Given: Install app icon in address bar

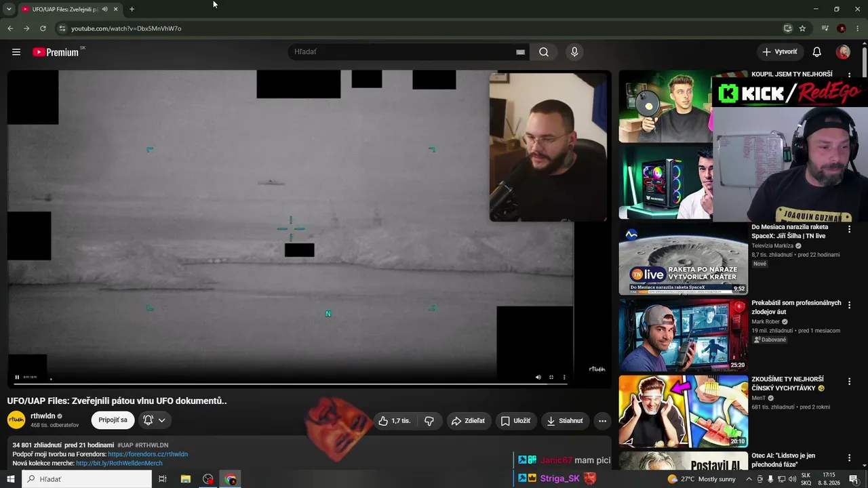Looking at the screenshot, I should tap(787, 28).
